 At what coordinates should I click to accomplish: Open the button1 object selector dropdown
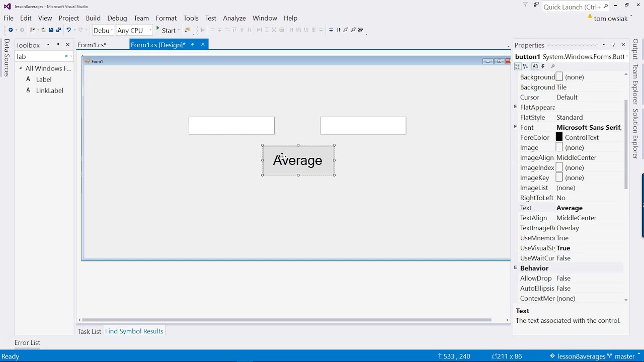coord(627,57)
